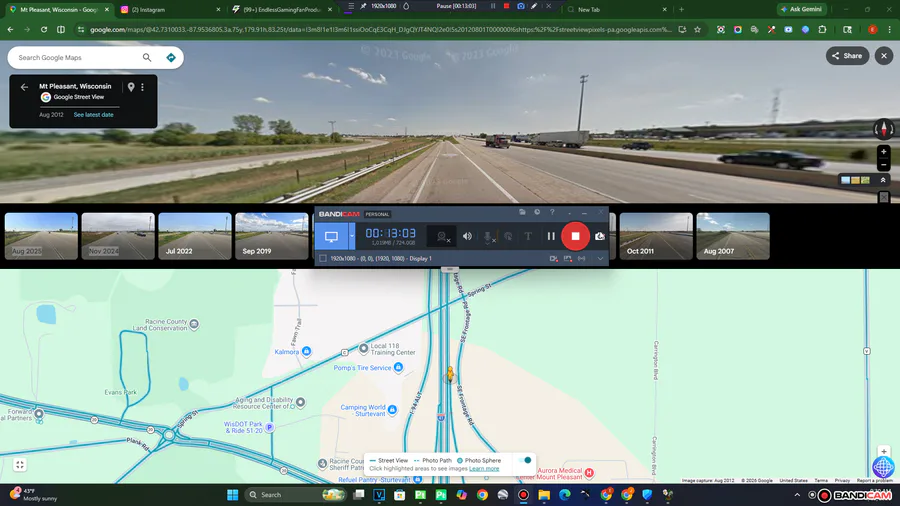Select Bandicam screen recording mode monitor button
The image size is (900, 506).
pos(331,236)
